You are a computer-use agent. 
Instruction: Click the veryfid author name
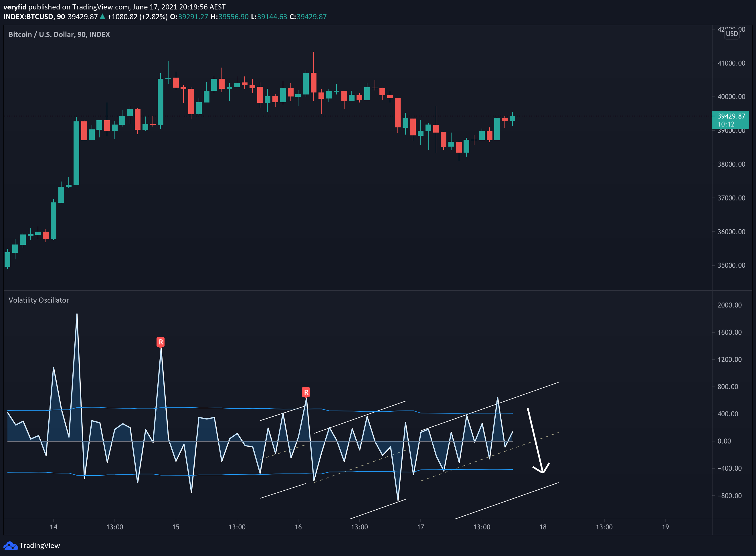click(x=15, y=7)
